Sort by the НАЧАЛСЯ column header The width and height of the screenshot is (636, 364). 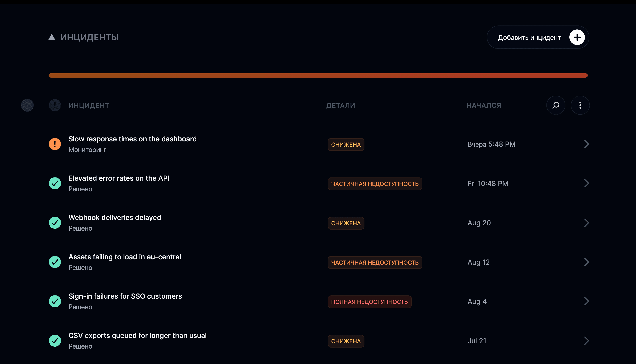coord(484,106)
